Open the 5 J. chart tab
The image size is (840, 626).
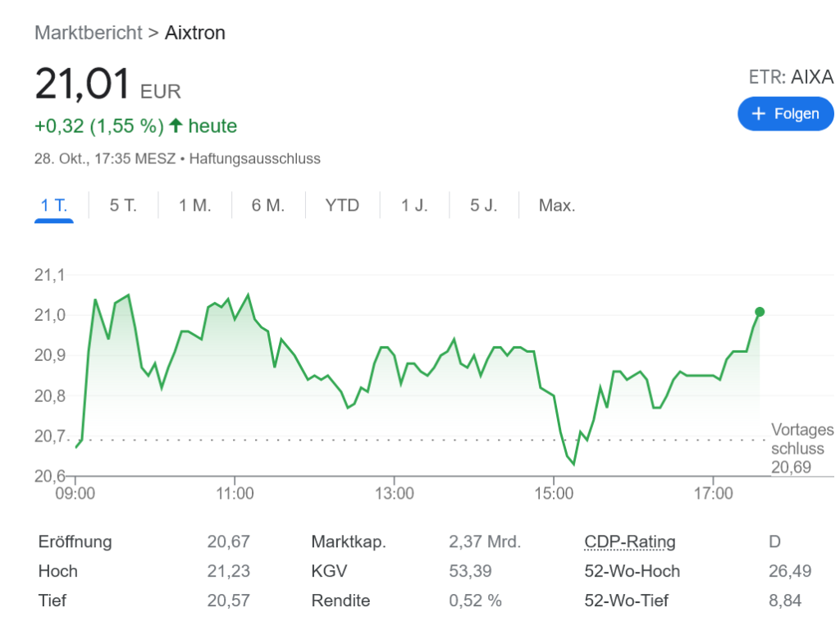(x=484, y=205)
